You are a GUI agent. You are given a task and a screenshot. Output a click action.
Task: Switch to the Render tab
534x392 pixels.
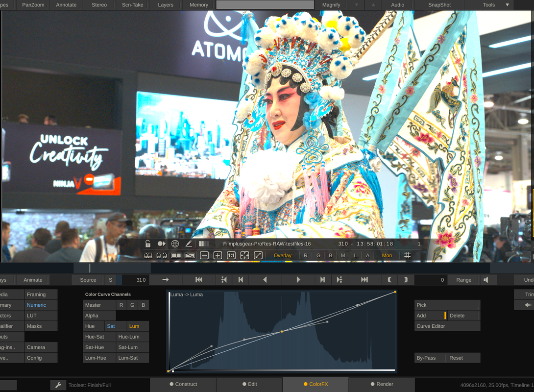coord(382,384)
